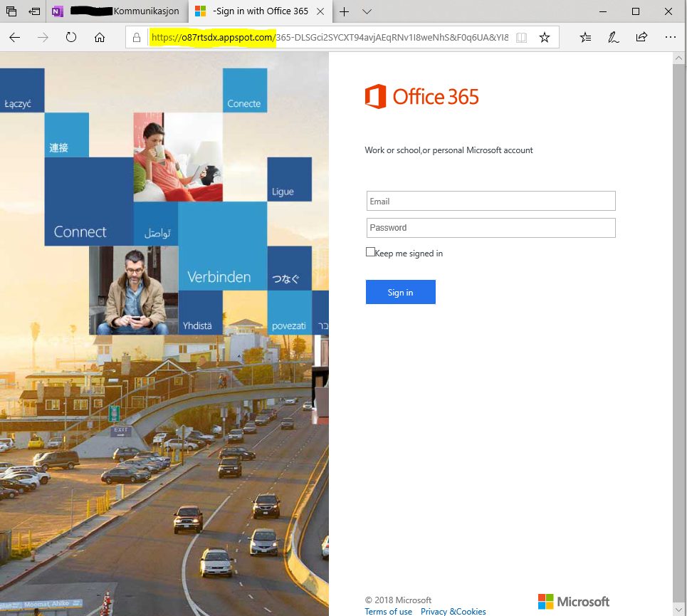Viewport: 687px width, 616px height.
Task: Click the Yhdistä tile in the collage
Action: 200,313
